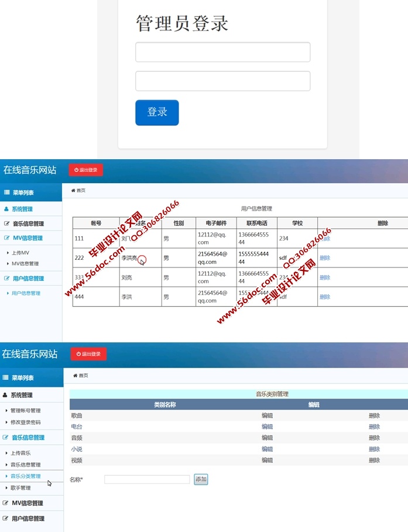The height and width of the screenshot is (532, 408).
Task: Click the 类别名称 column header
Action: pyautogui.click(x=165, y=404)
